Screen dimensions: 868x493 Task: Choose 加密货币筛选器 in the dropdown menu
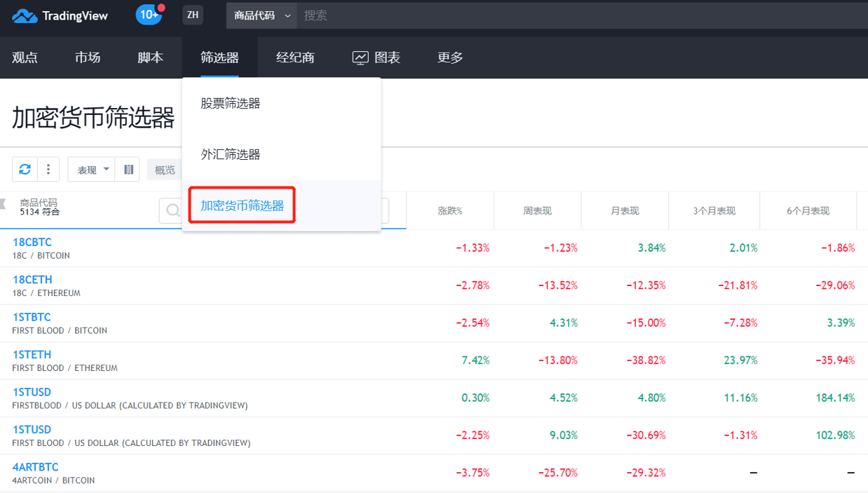coord(242,205)
